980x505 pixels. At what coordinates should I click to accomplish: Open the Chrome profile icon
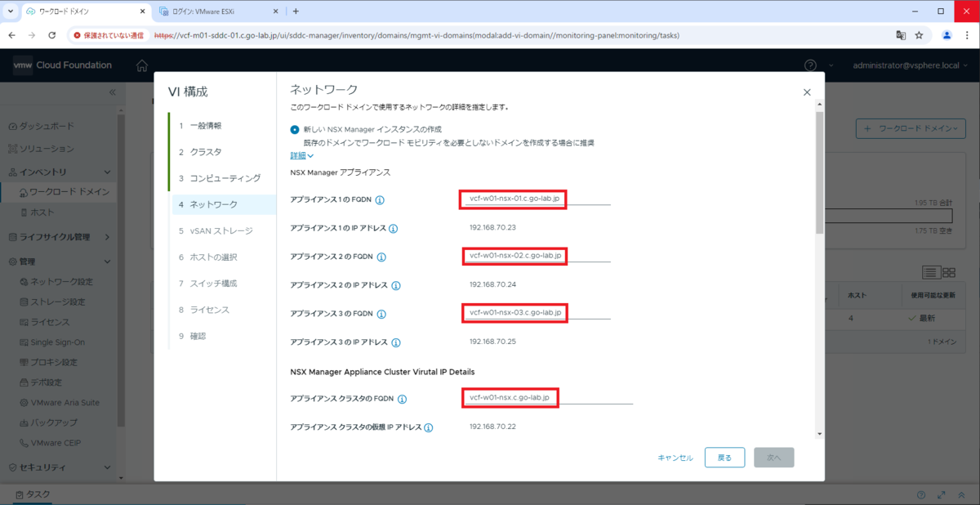coord(947,35)
